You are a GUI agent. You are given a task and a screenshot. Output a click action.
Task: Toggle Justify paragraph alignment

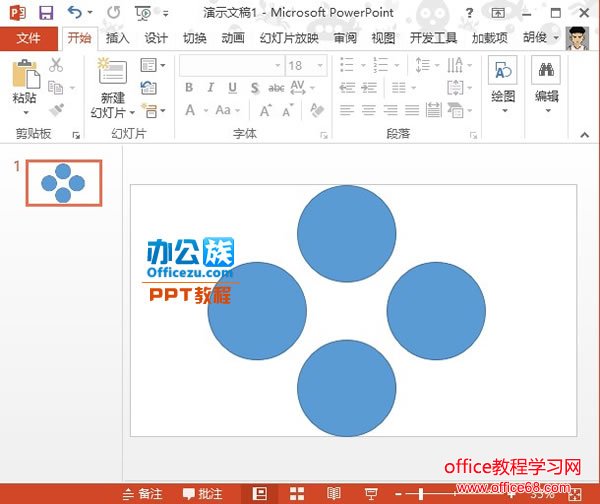[412, 111]
